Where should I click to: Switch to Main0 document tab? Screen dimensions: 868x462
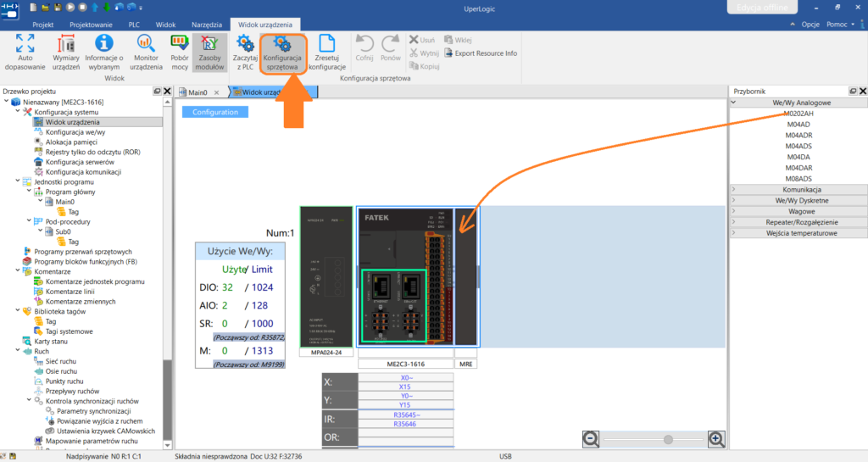(x=197, y=92)
